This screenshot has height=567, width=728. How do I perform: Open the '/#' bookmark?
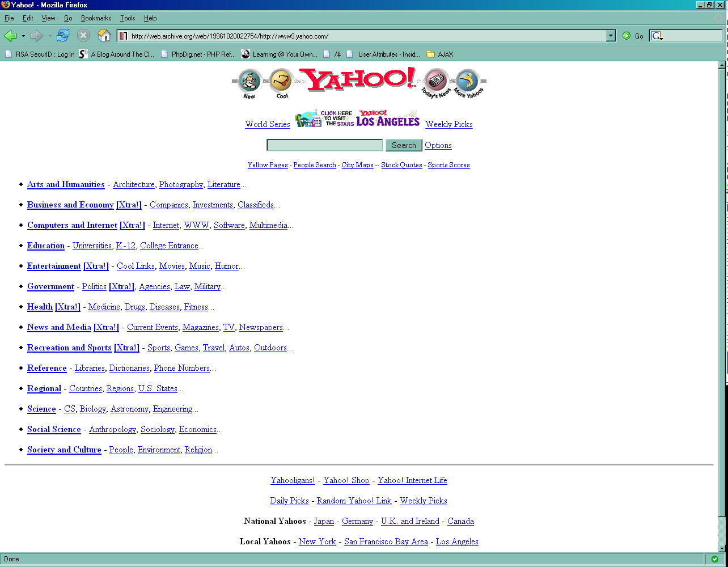click(332, 54)
